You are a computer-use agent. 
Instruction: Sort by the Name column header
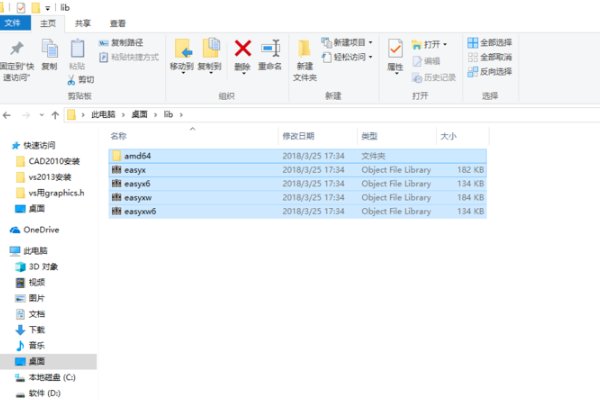193,136
